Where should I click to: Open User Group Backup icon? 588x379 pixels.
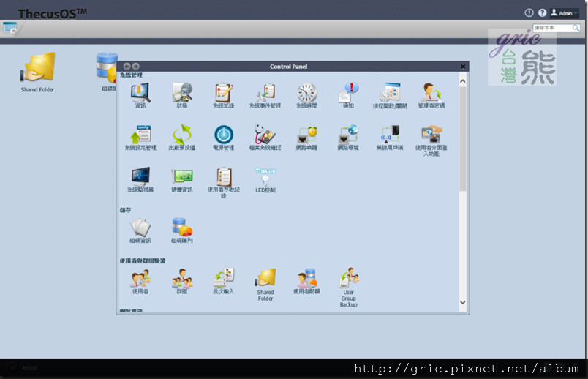pyautogui.click(x=348, y=288)
